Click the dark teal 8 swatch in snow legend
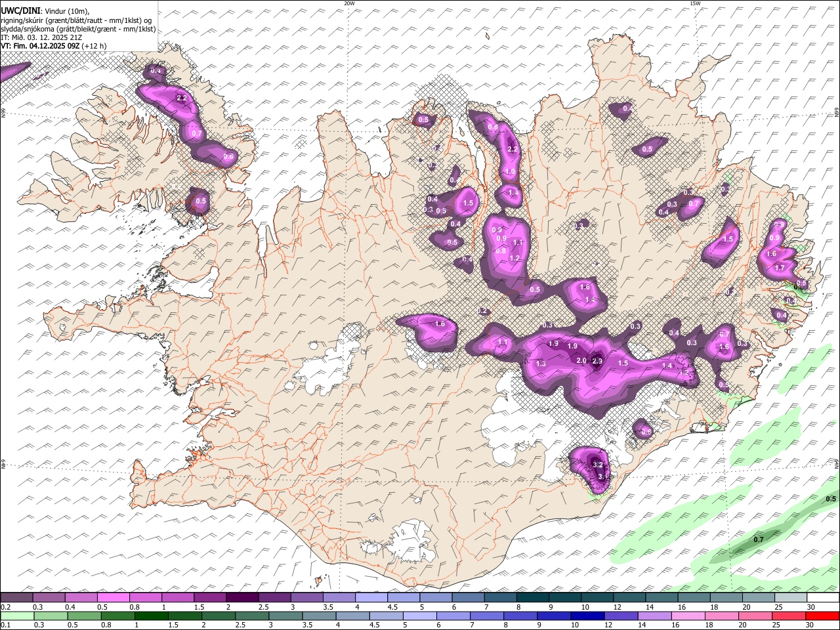Screen dimensions: 840x630 click(532, 597)
